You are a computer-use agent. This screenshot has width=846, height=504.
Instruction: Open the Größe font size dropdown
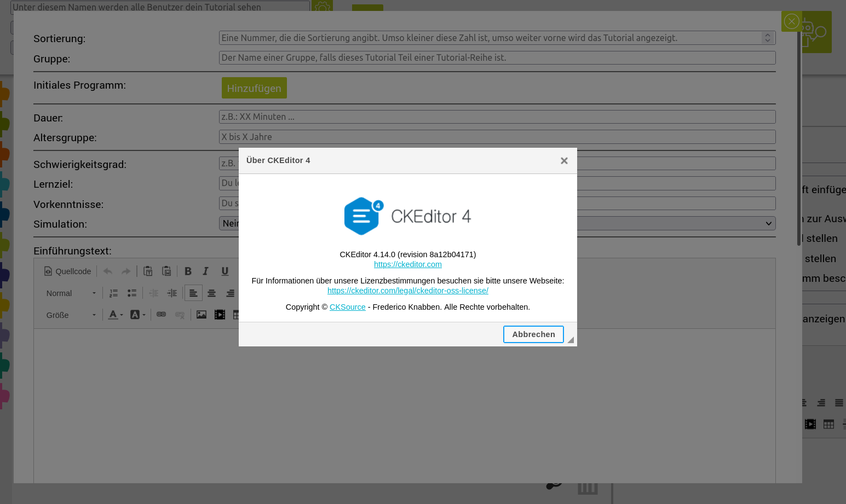(x=68, y=315)
